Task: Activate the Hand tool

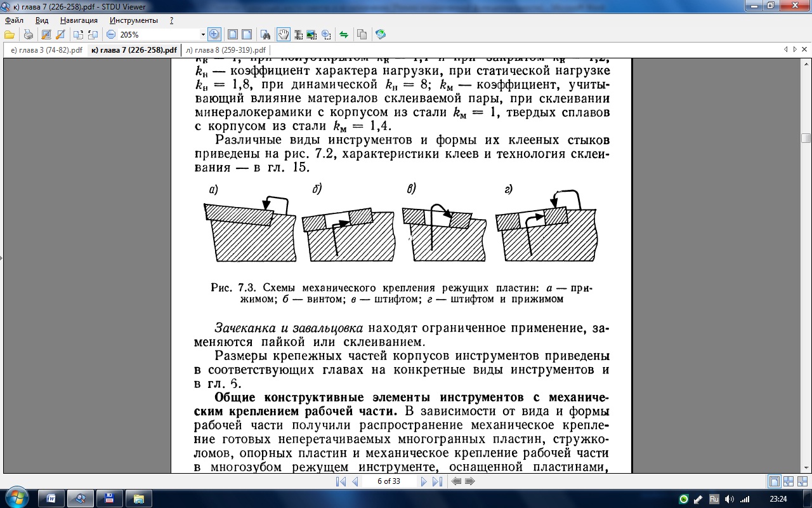Action: tap(284, 34)
